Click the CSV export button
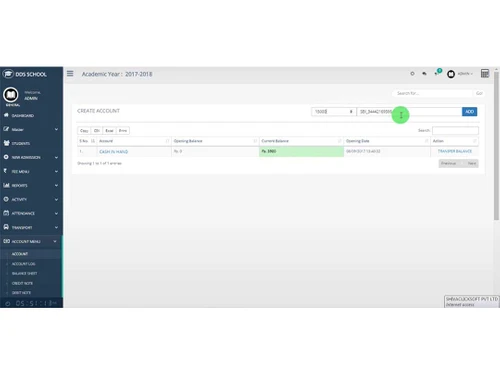 [x=97, y=131]
